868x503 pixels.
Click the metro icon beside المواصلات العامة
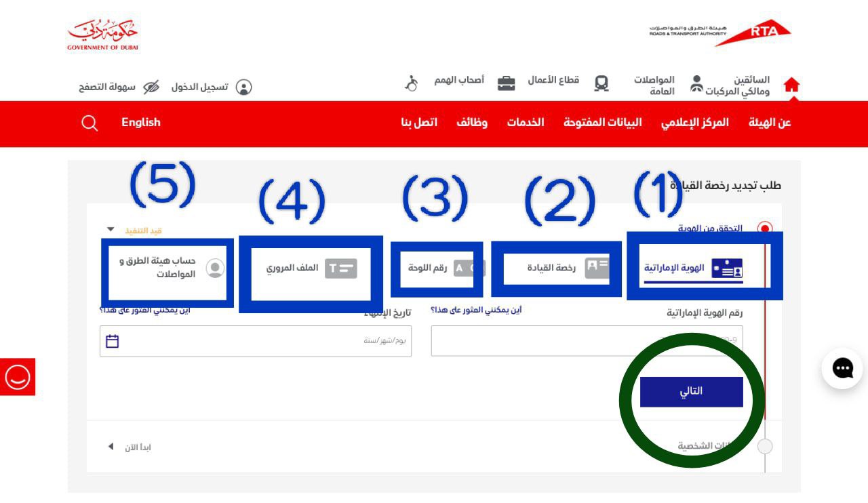click(601, 83)
